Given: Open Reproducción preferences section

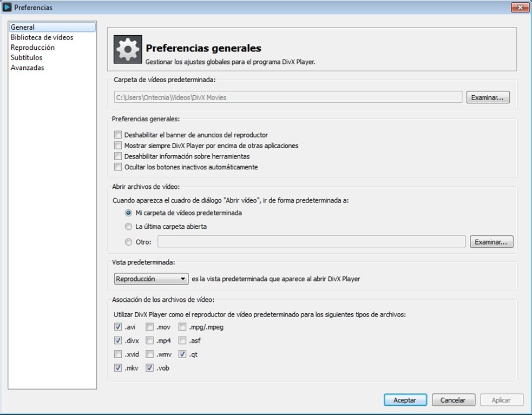Looking at the screenshot, I should coord(32,48).
